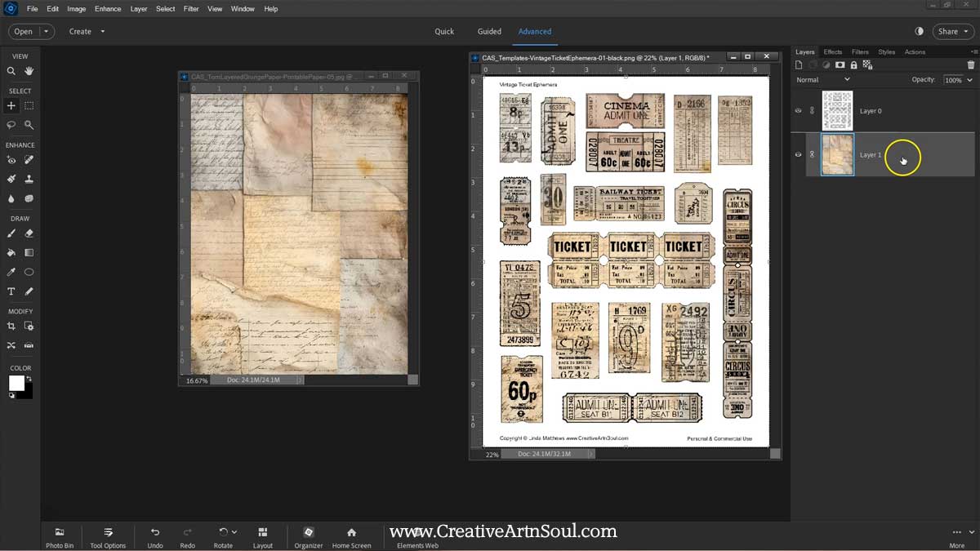
Task: Select the Clone Stamp tool
Action: tap(29, 179)
